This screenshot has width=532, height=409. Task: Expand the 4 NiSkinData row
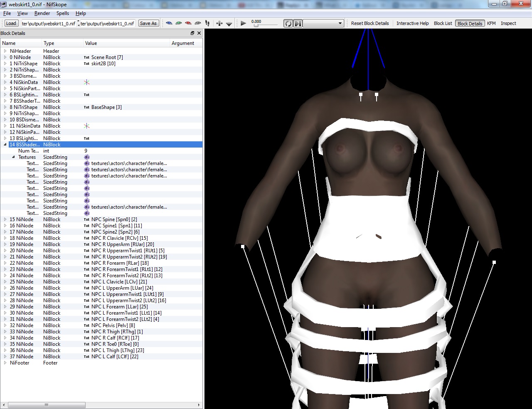pyautogui.click(x=5, y=82)
